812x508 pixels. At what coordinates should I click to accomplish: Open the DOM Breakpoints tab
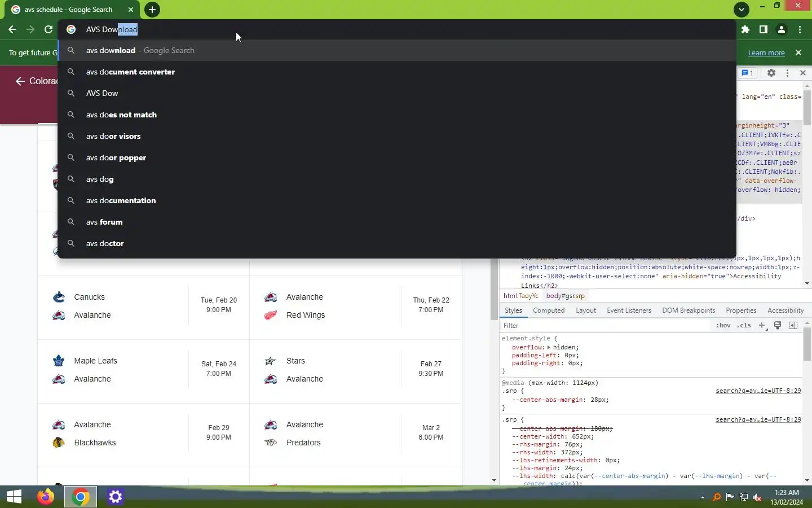(x=689, y=310)
